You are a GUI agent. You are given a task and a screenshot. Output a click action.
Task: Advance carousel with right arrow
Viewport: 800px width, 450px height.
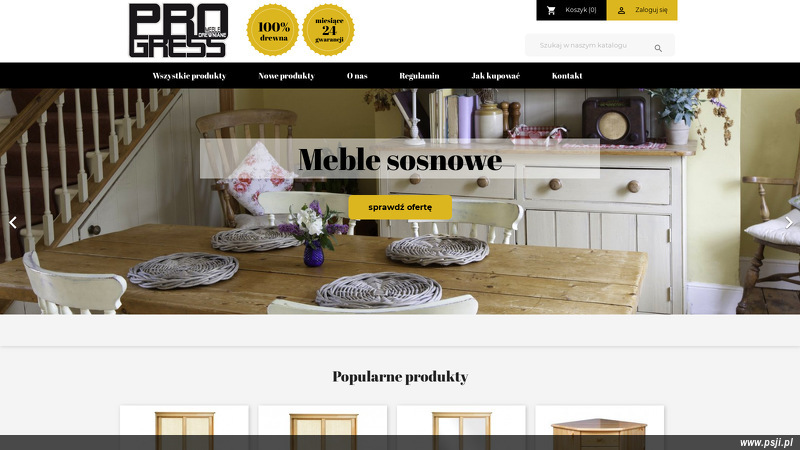click(789, 222)
